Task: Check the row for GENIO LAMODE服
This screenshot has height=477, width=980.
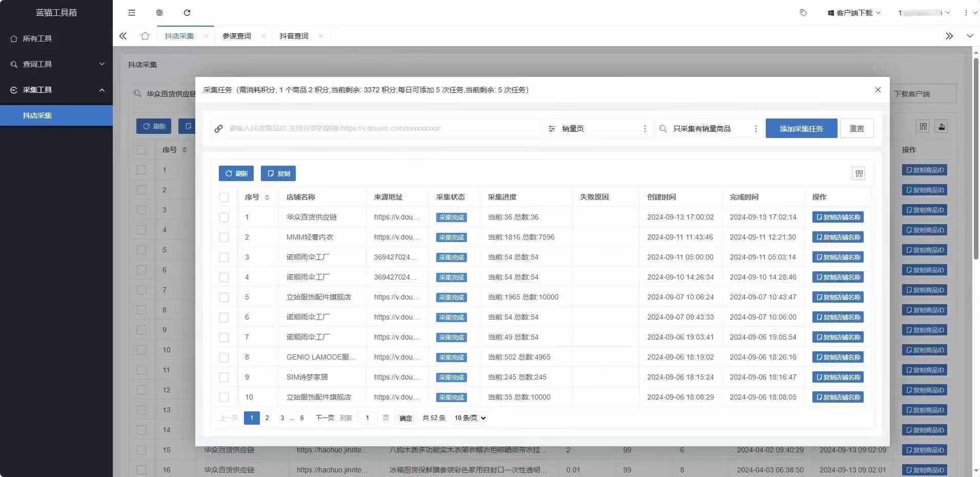Action: [x=224, y=357]
